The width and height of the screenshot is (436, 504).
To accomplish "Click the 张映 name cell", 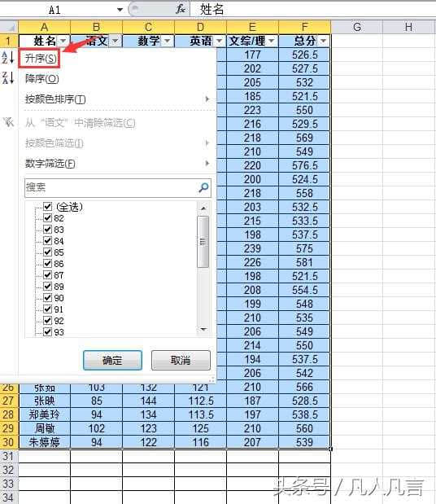I will point(44,401).
